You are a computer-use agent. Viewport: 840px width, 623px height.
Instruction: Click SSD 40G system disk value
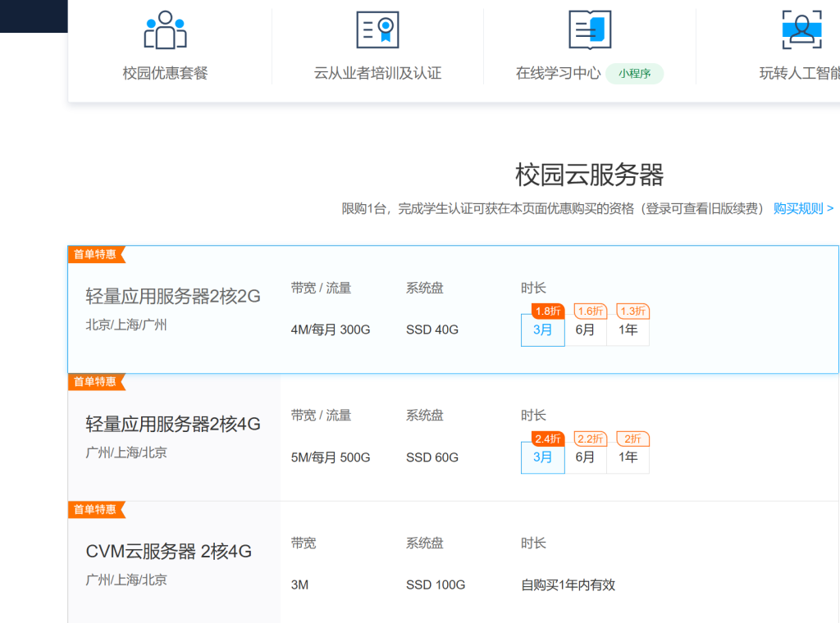(x=432, y=330)
